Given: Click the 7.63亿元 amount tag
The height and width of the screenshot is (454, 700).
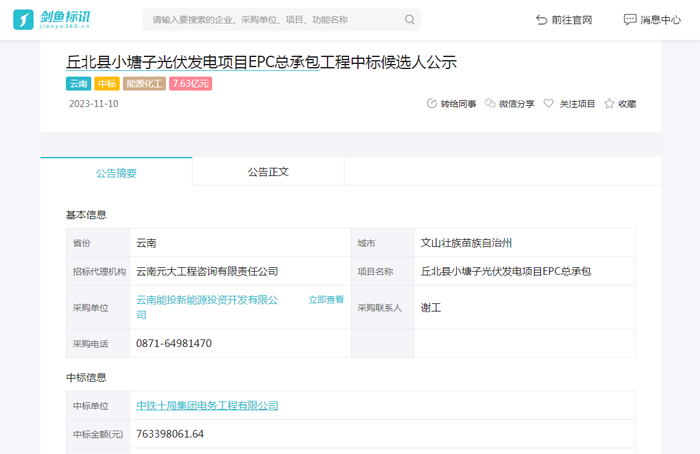Looking at the screenshot, I should click(191, 83).
